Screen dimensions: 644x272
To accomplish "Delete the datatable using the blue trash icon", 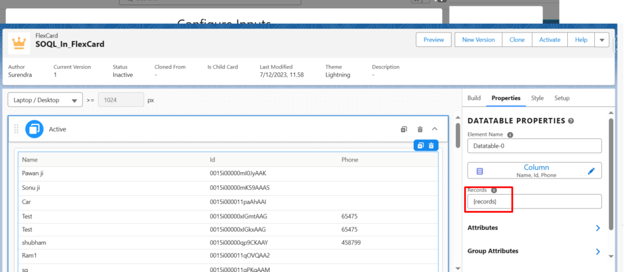I will [431, 146].
